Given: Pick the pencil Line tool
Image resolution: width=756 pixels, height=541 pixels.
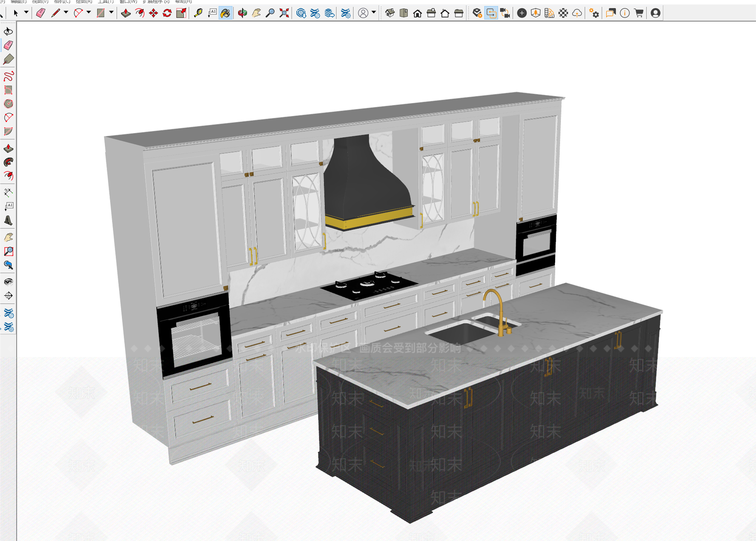Looking at the screenshot, I should point(55,13).
